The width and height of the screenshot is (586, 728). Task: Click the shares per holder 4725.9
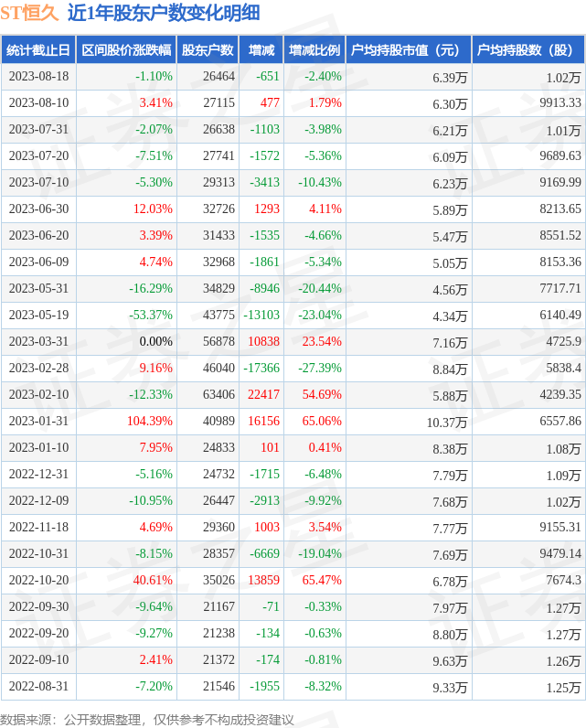click(x=564, y=341)
